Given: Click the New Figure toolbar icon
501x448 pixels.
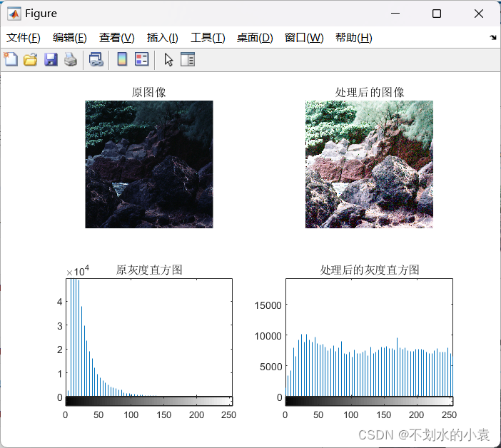Looking at the screenshot, I should (11, 59).
